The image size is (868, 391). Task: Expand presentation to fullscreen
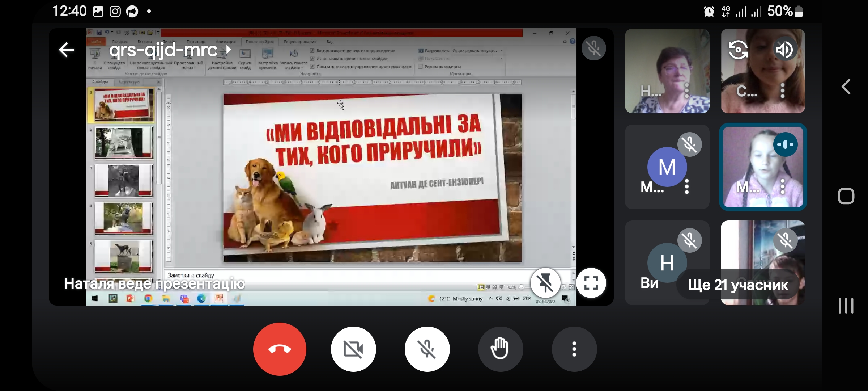591,283
